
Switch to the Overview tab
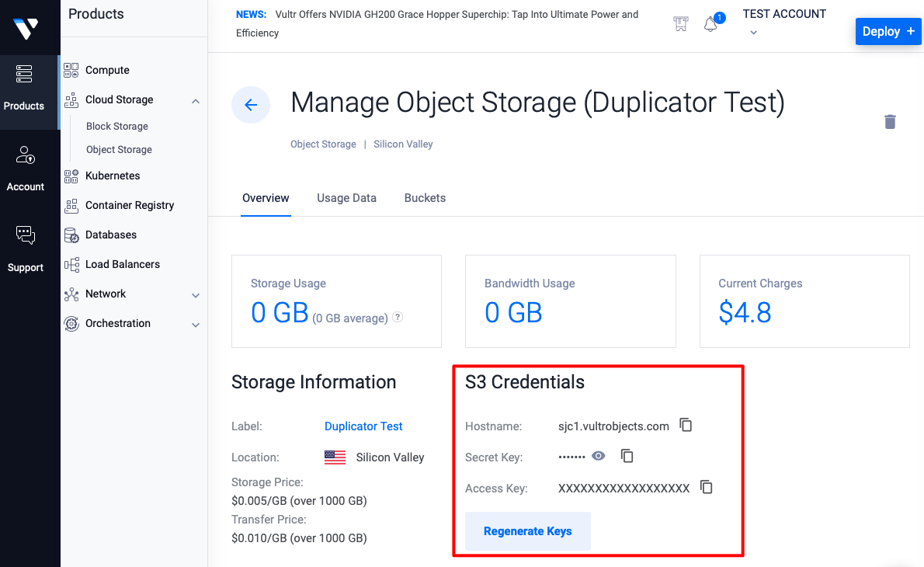266,198
